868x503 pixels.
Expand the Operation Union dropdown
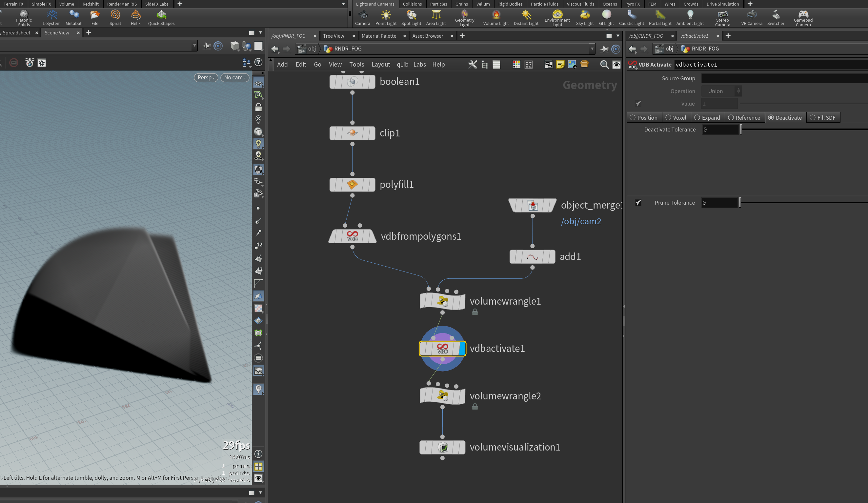(x=722, y=91)
